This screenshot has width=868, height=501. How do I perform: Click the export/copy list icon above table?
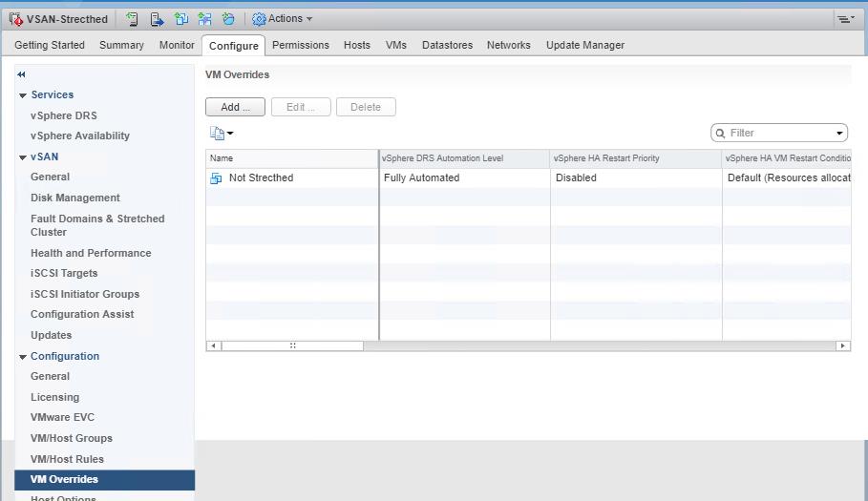[x=217, y=134]
